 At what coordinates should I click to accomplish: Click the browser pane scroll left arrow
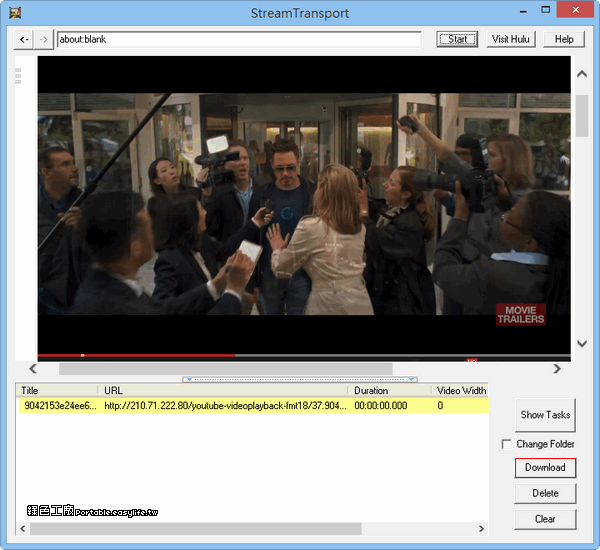pos(33,369)
